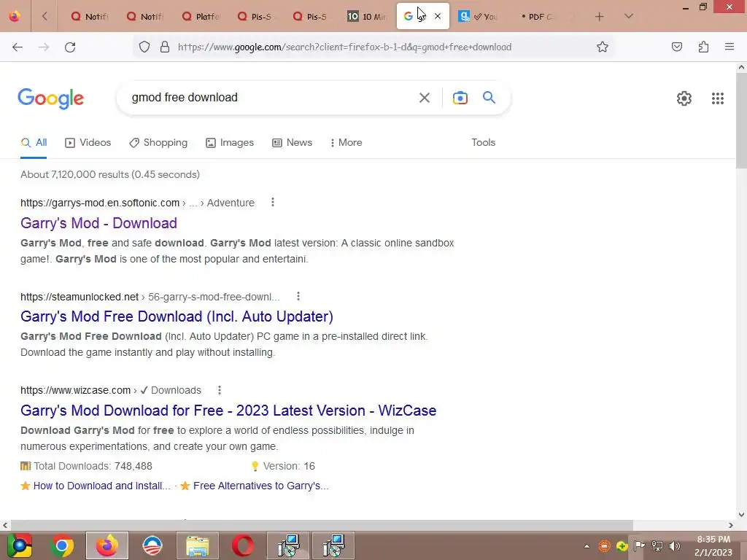Click the Firefox view icon in tab bar

tap(15, 16)
